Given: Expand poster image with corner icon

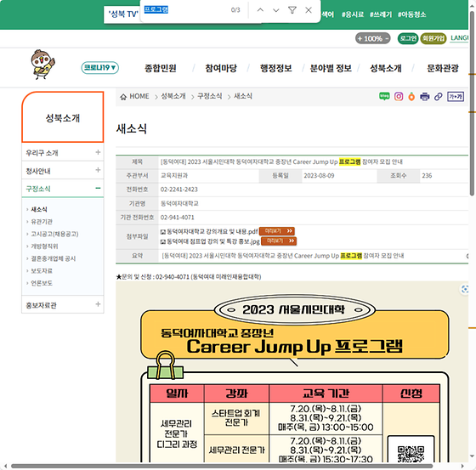Looking at the screenshot, I should click(x=464, y=289).
